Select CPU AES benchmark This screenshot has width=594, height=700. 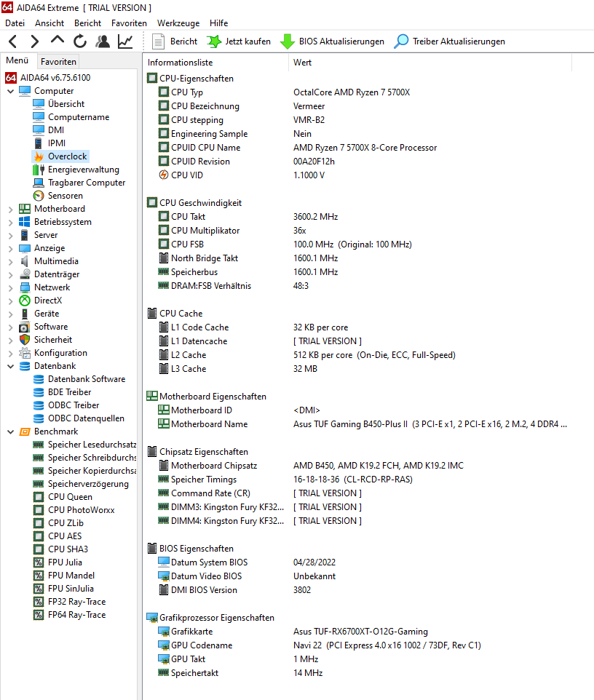coord(65,536)
